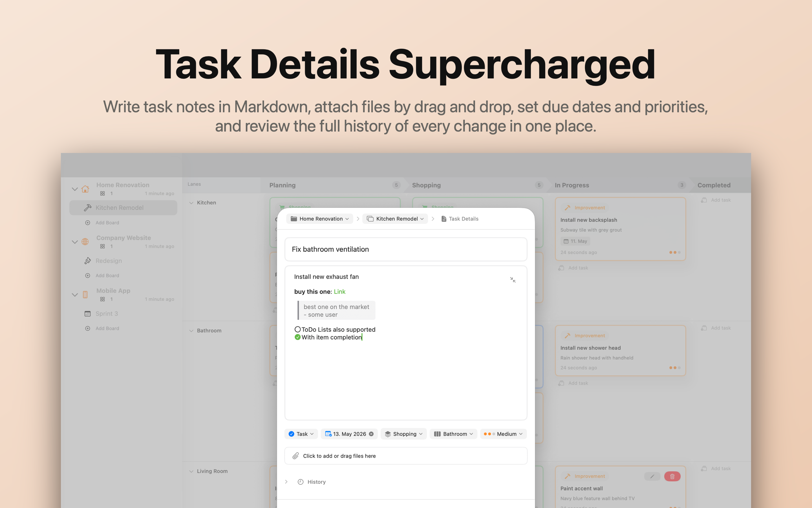
Task: Uncheck the 'With item completion' item
Action: 297,337
